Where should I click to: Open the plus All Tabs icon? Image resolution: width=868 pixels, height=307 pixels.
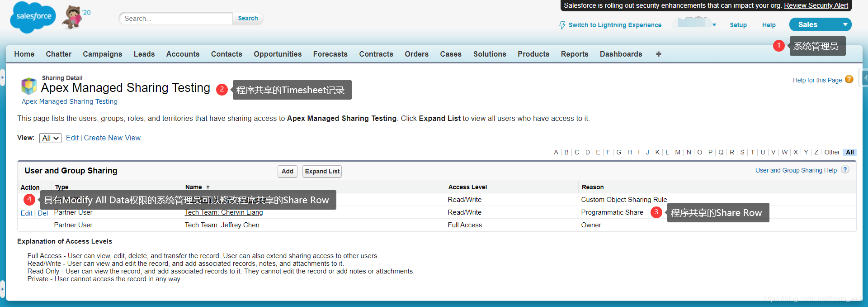point(659,54)
